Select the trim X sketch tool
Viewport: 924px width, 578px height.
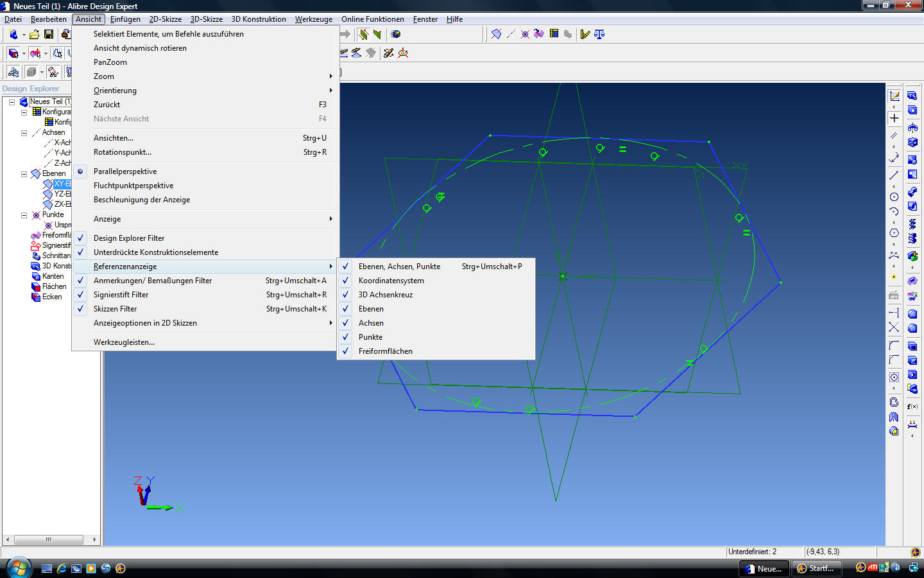pyautogui.click(x=894, y=328)
